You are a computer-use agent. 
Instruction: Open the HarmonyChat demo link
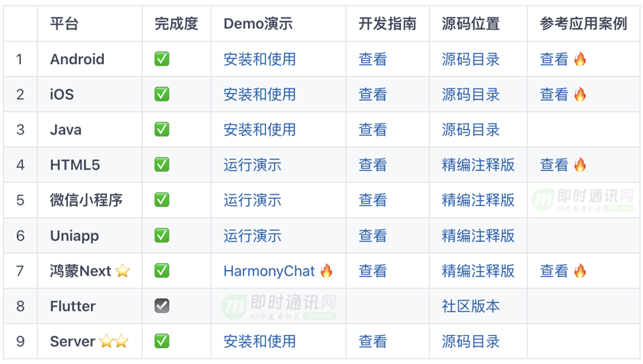[269, 271]
